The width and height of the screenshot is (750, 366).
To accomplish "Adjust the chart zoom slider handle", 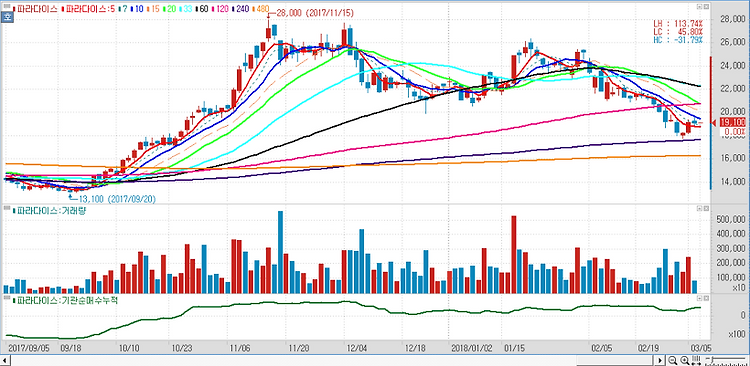I will (x=712, y=359).
